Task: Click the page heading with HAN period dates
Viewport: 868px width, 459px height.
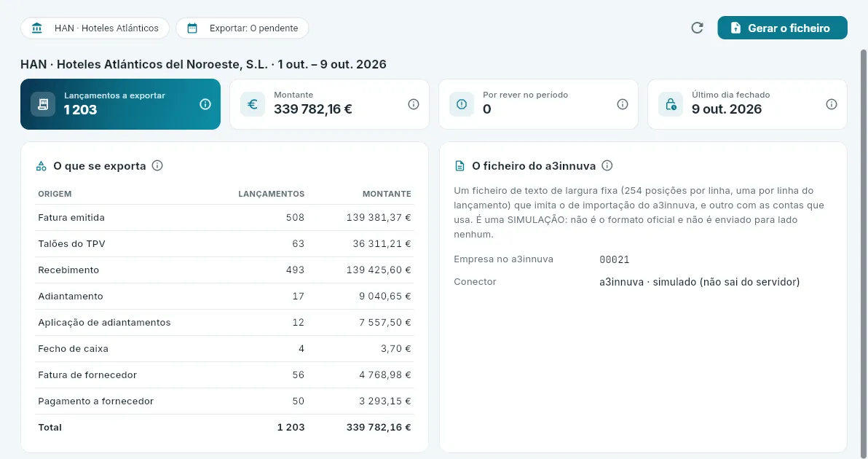Action: (203, 64)
